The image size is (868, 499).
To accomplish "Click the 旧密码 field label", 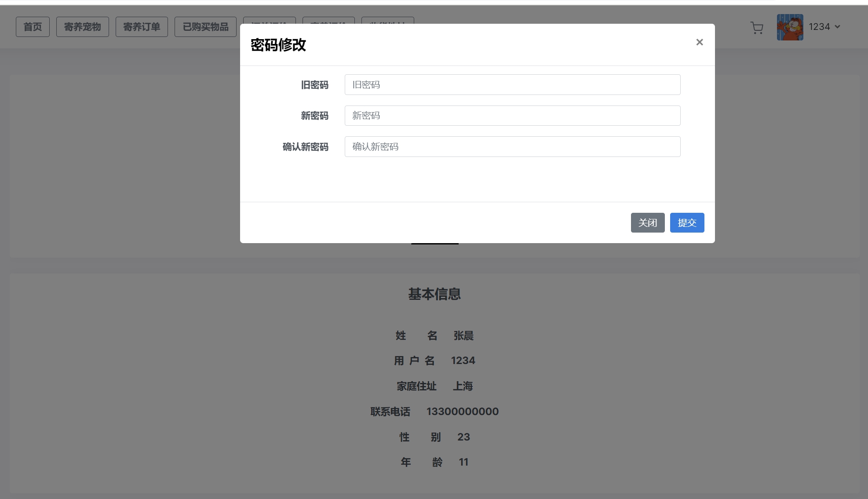I will click(314, 85).
